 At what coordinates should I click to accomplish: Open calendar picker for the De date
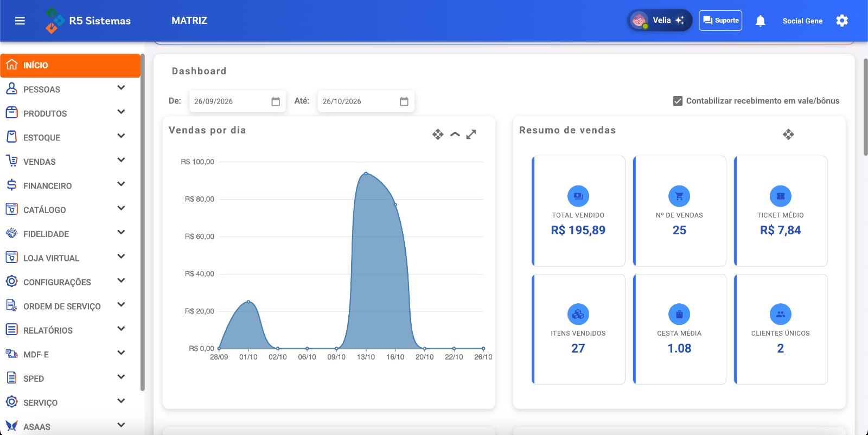276,101
